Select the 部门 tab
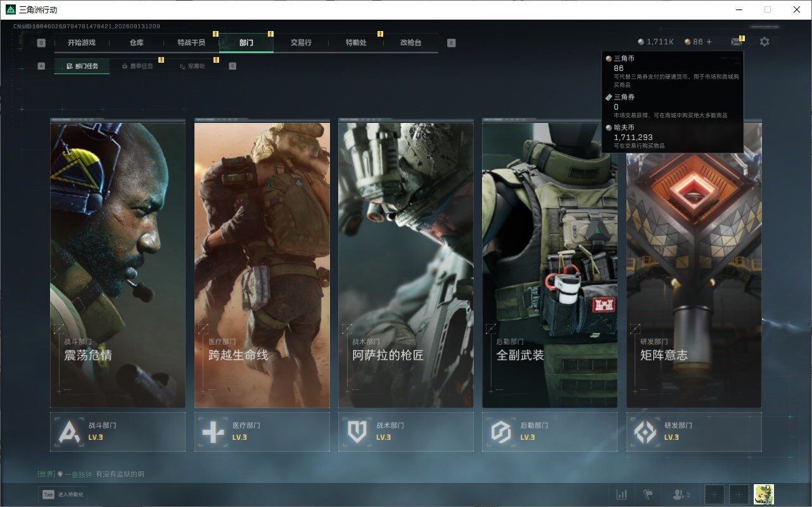 click(246, 42)
